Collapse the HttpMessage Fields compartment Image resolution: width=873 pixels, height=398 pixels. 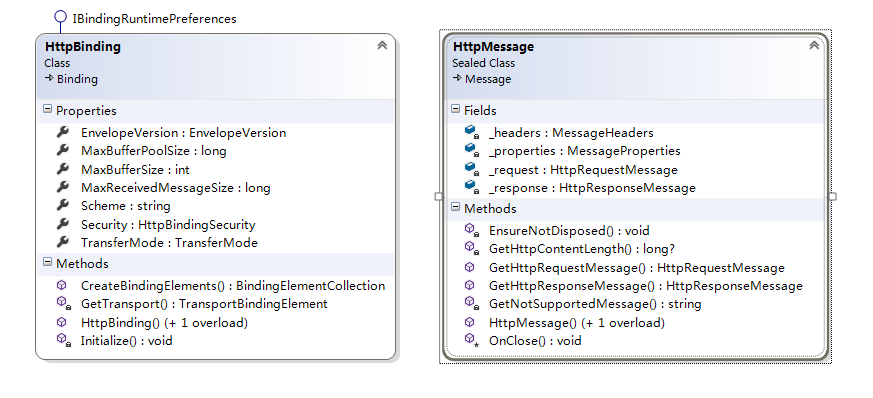(x=455, y=110)
